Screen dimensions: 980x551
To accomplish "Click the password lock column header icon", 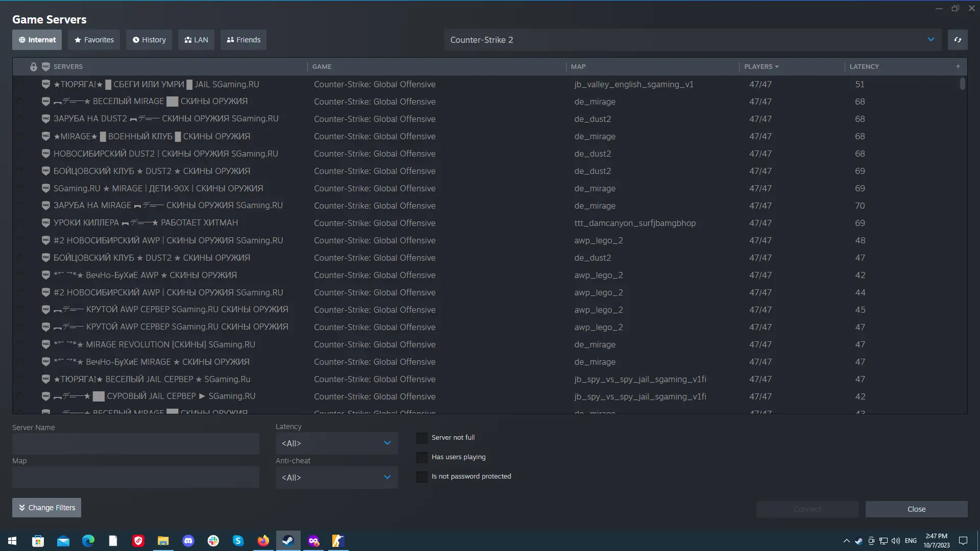I will click(x=34, y=67).
